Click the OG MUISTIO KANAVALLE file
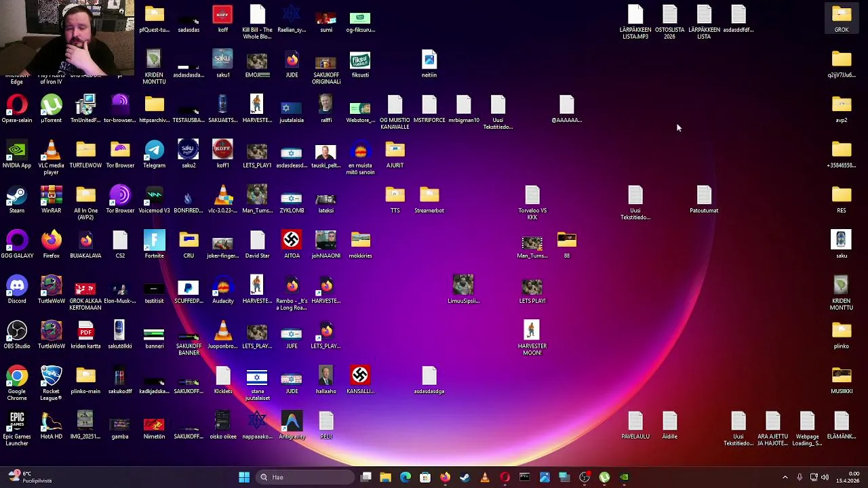The height and width of the screenshot is (488, 868). pos(395,112)
